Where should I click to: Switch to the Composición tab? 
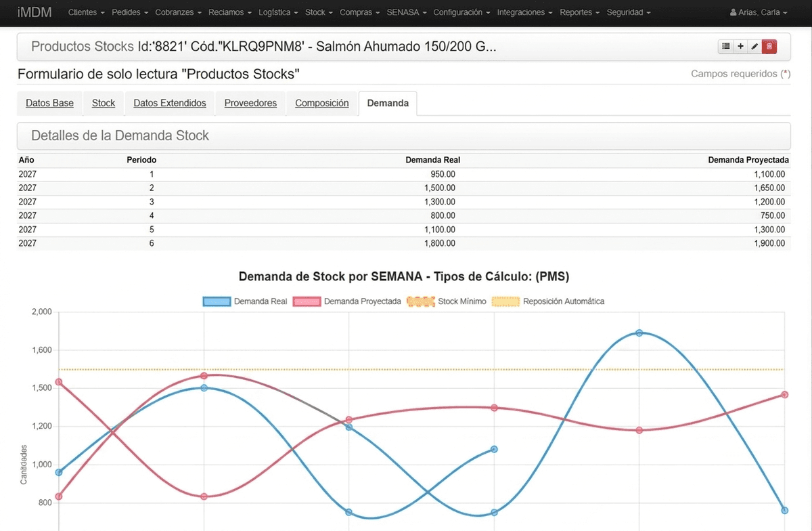[x=322, y=103]
